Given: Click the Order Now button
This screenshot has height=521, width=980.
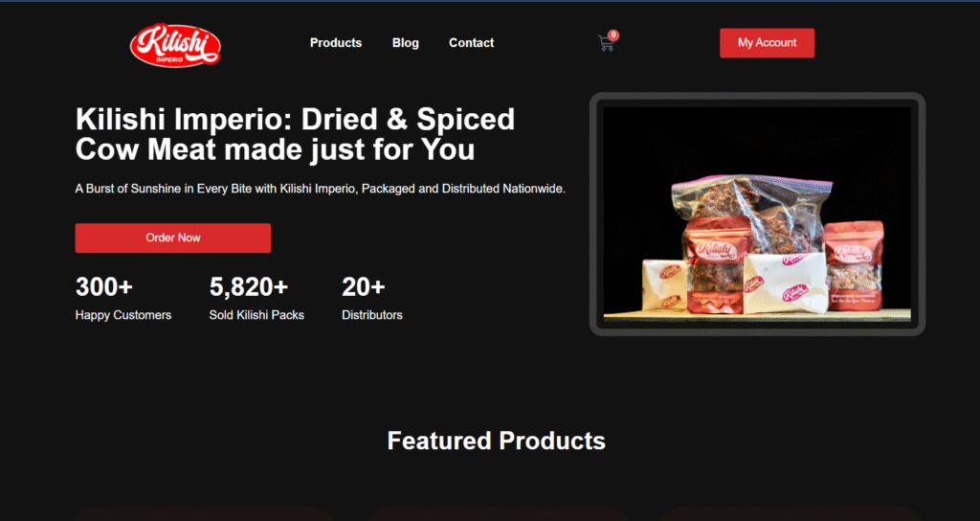Looking at the screenshot, I should click(173, 238).
